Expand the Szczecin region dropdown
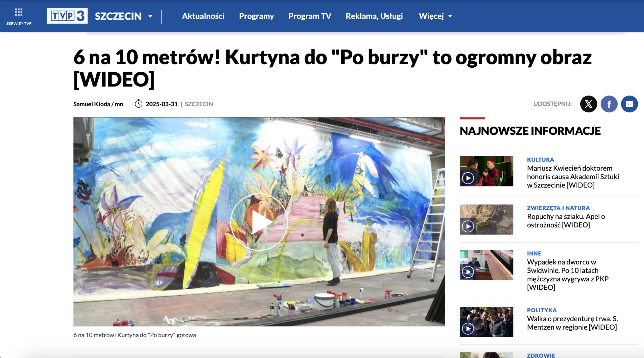 coord(150,16)
